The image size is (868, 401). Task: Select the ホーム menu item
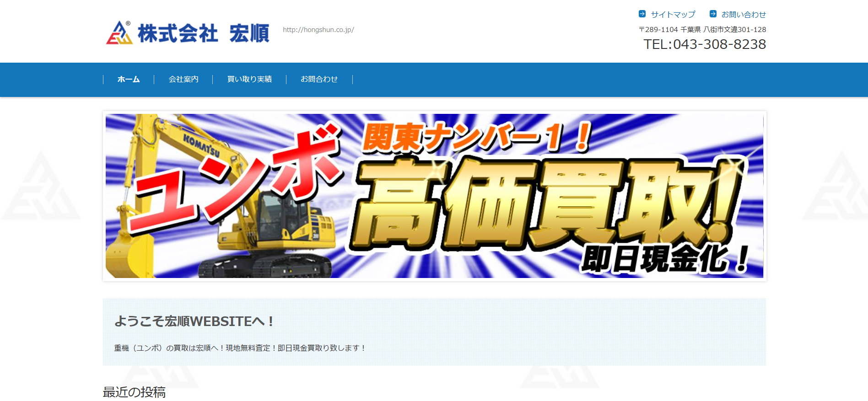[129, 79]
